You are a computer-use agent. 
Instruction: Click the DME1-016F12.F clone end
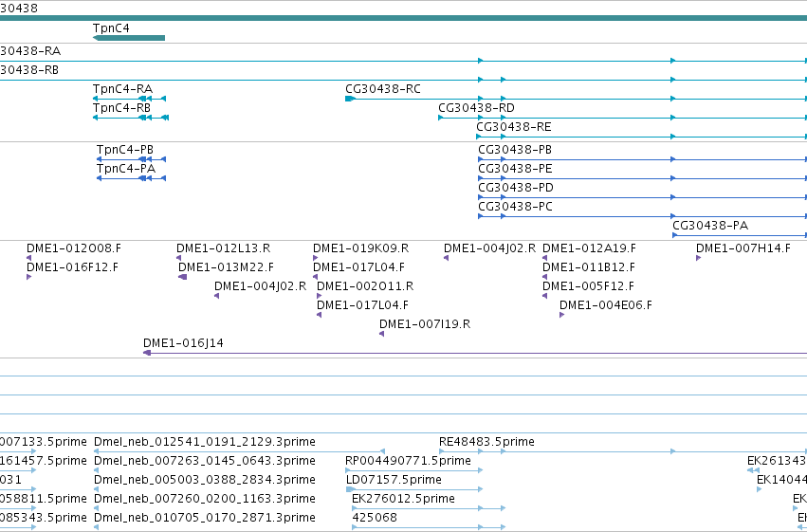pos(28,277)
